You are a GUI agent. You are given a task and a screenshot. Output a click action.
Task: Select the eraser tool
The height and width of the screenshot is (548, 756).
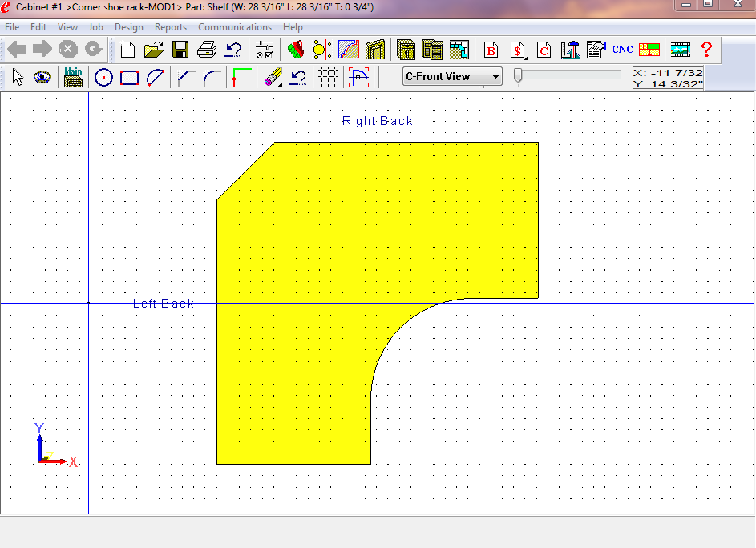273,78
